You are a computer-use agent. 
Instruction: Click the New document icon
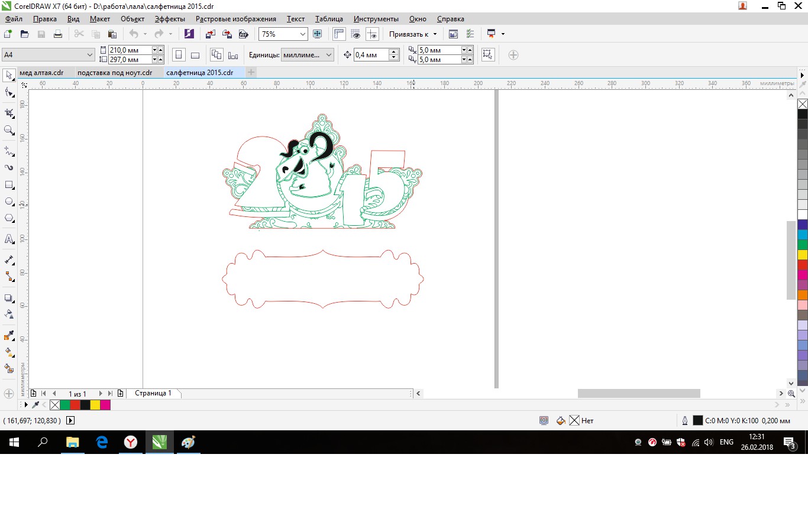[8, 34]
